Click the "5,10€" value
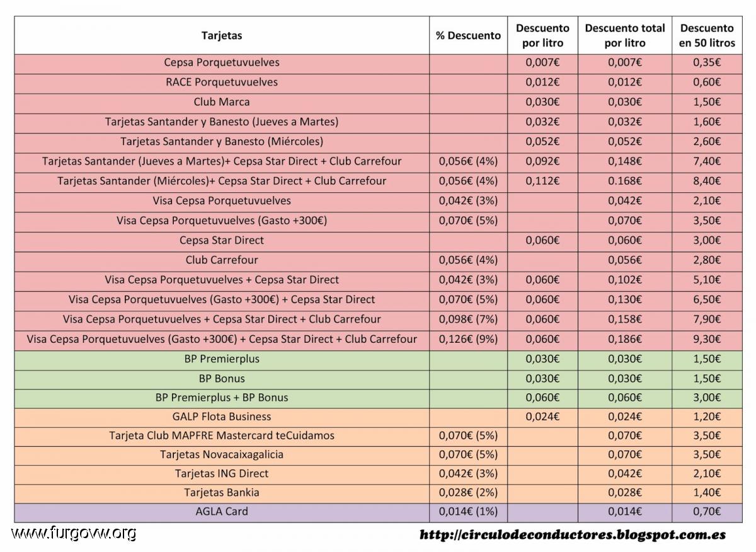This screenshot has width=756, height=552. tap(707, 280)
